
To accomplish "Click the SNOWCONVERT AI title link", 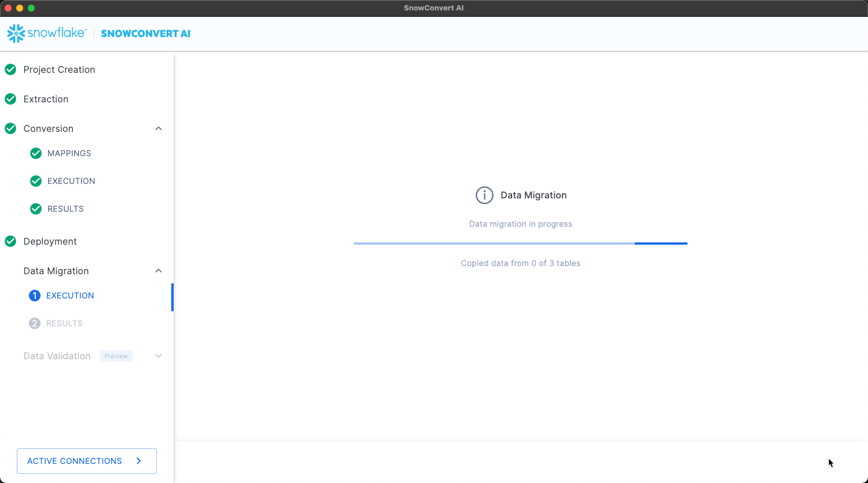I will tap(145, 34).
